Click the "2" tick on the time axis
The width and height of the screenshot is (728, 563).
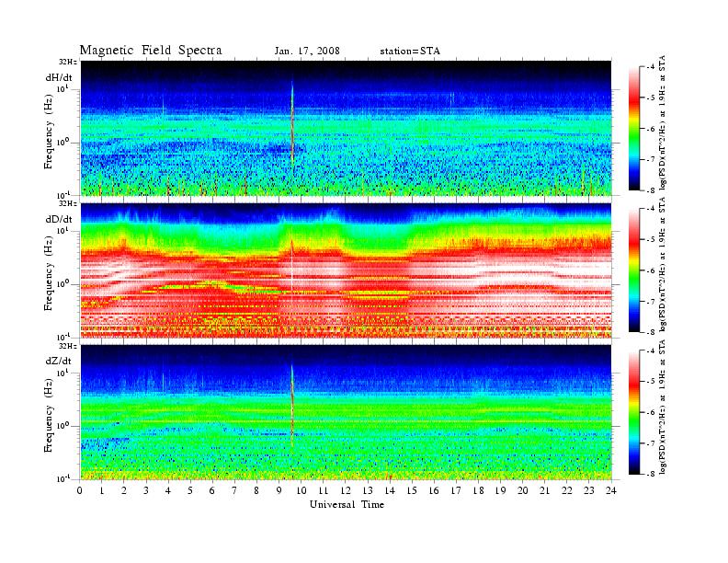pos(124,490)
